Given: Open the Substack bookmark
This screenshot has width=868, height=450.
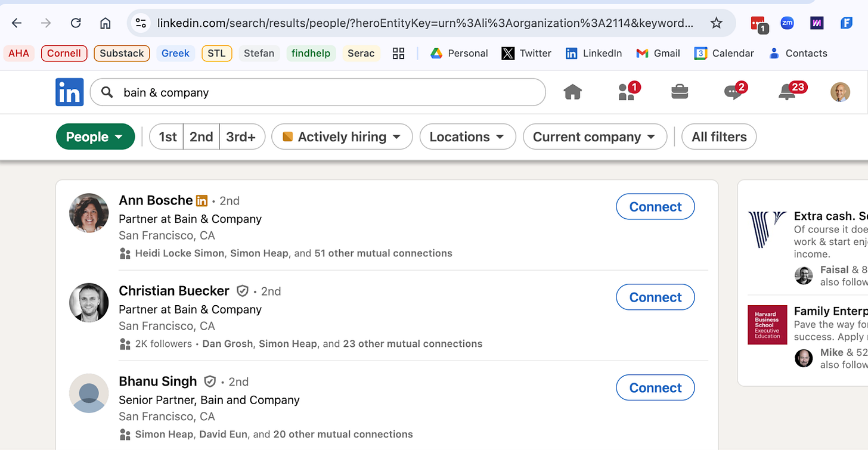Looking at the screenshot, I should pos(122,53).
